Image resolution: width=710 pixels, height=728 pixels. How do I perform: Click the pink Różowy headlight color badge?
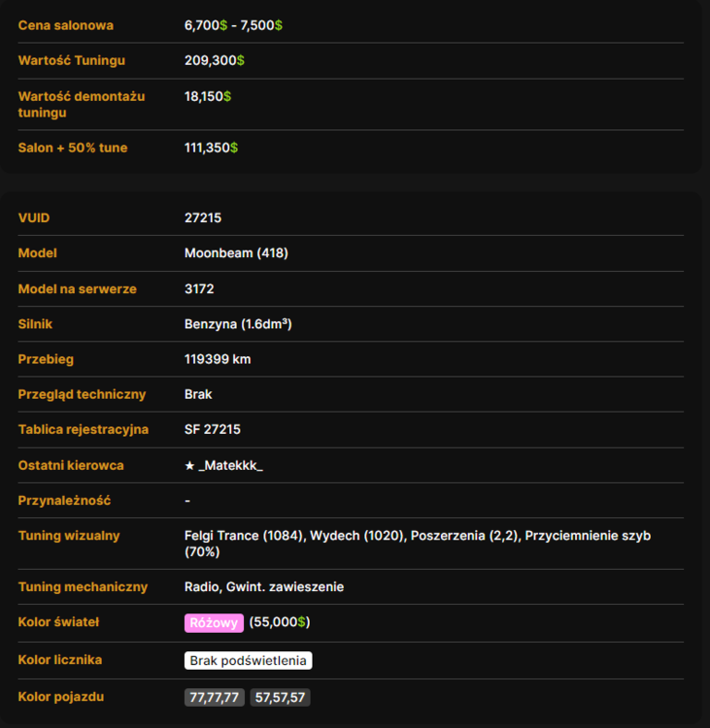click(x=214, y=622)
